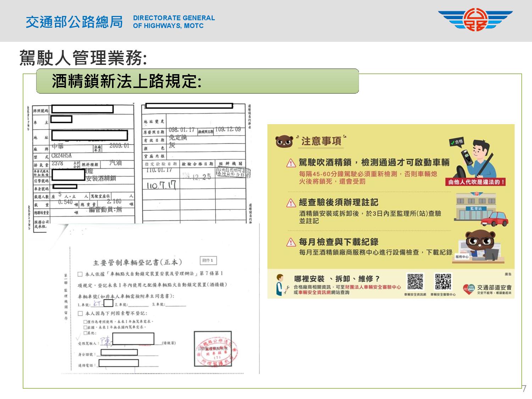Image resolution: width=532 pixels, height=399 pixels.
Task: Click the 編管動員:無 note
Action: click(x=105, y=210)
